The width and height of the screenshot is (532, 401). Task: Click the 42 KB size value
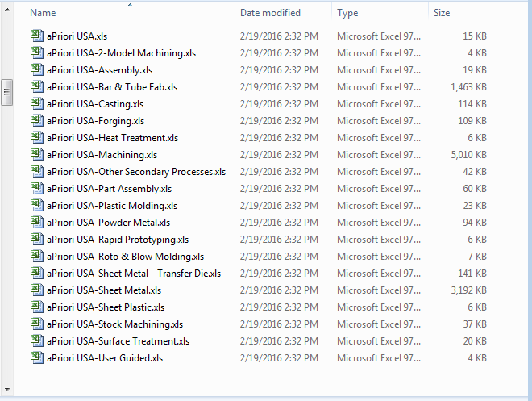pos(475,172)
